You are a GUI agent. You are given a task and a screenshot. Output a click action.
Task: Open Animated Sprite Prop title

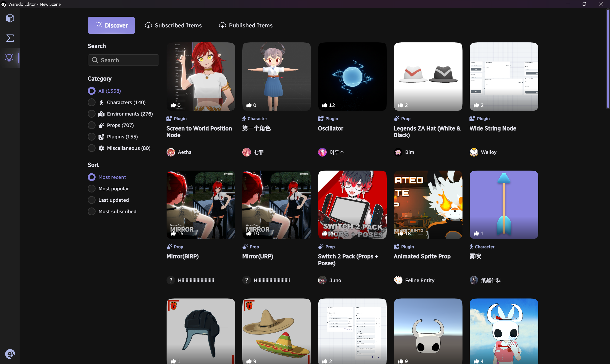tap(422, 256)
